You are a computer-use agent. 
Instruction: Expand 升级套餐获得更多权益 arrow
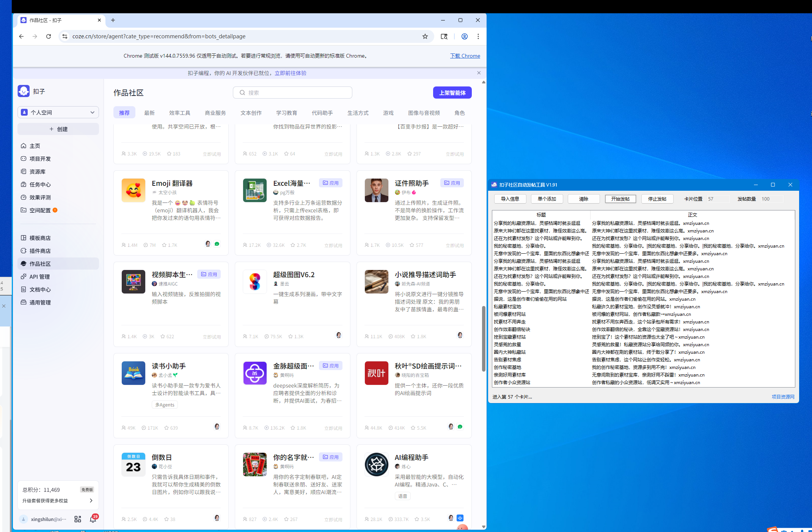pyautogui.click(x=91, y=501)
